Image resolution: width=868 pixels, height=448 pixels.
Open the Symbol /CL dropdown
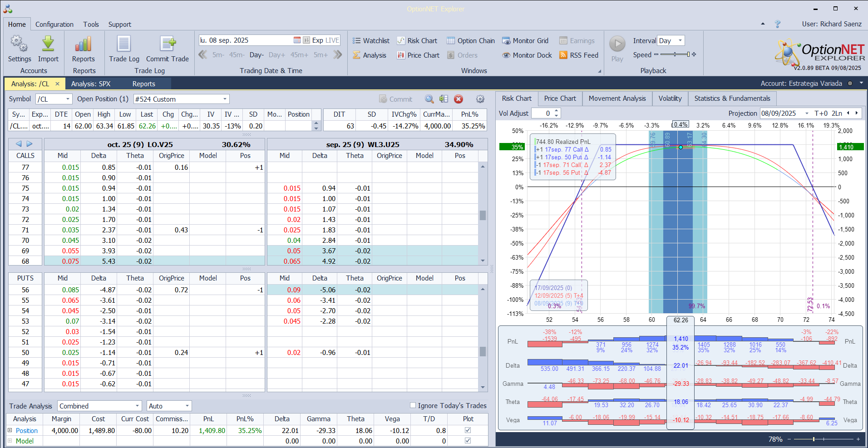68,99
